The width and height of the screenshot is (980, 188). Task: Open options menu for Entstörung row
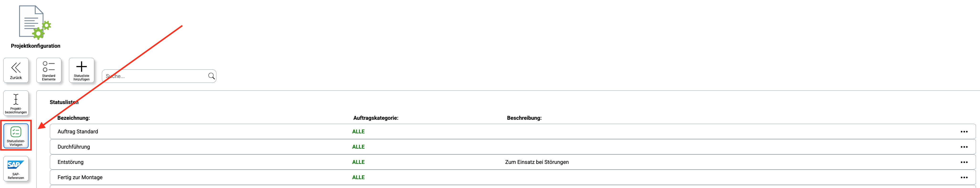point(964,162)
